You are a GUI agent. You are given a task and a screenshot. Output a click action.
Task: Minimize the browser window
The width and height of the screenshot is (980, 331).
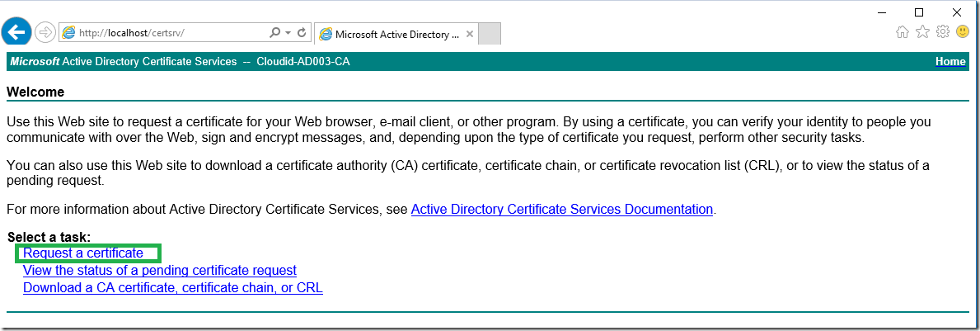pyautogui.click(x=881, y=12)
